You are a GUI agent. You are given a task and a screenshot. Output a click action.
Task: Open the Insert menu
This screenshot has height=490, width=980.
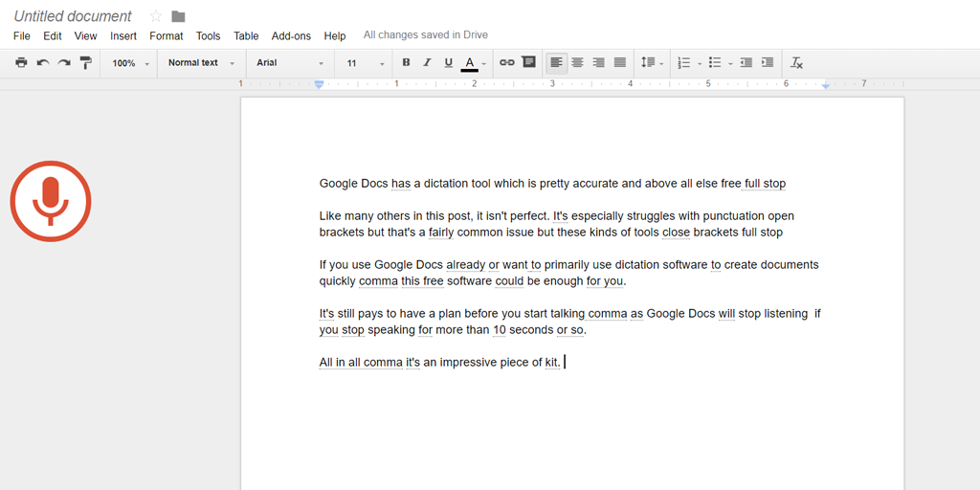(x=123, y=35)
